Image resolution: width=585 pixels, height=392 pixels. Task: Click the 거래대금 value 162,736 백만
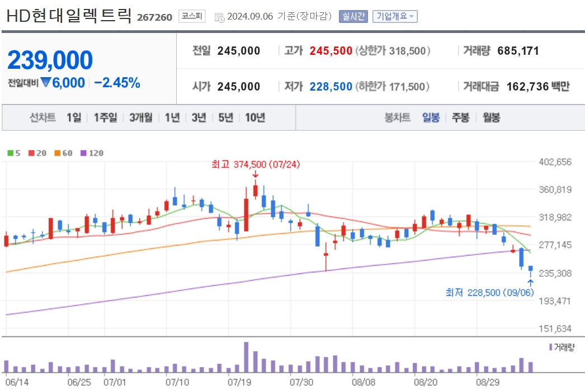(x=538, y=87)
